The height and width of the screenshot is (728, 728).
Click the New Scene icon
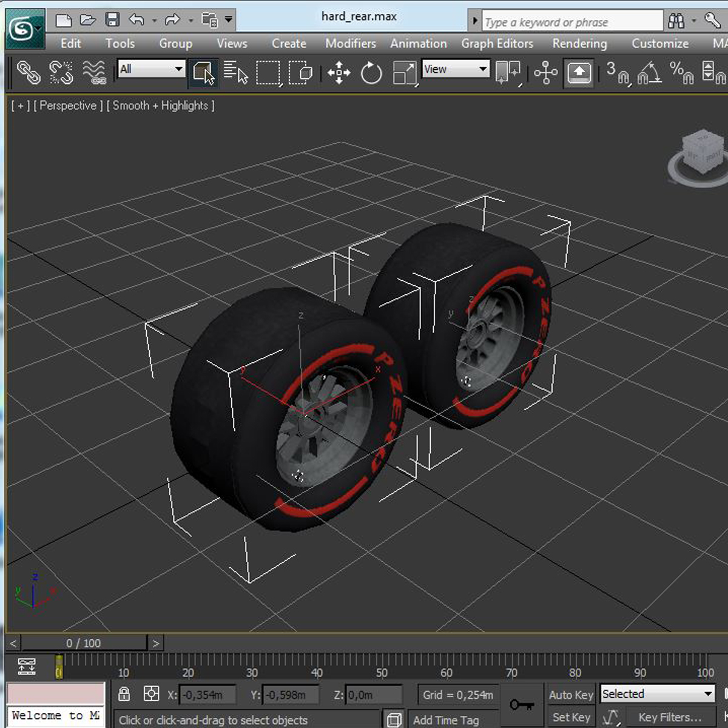tap(64, 20)
